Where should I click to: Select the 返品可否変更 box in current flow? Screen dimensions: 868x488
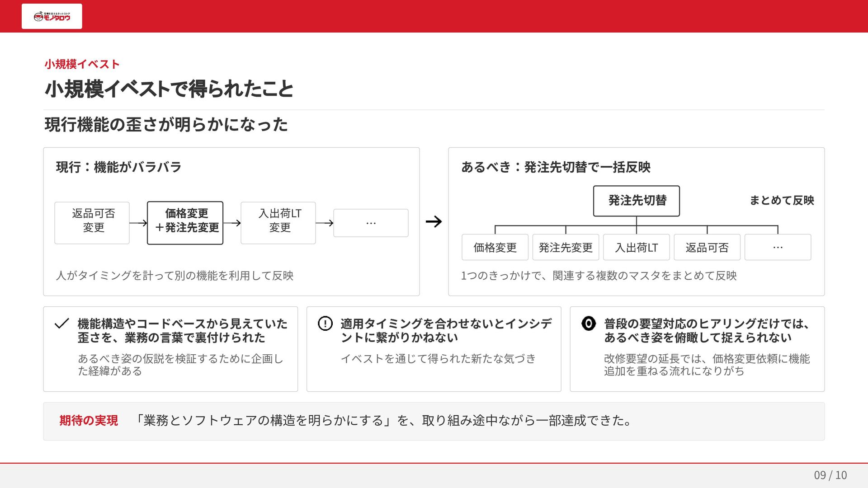[x=92, y=223]
